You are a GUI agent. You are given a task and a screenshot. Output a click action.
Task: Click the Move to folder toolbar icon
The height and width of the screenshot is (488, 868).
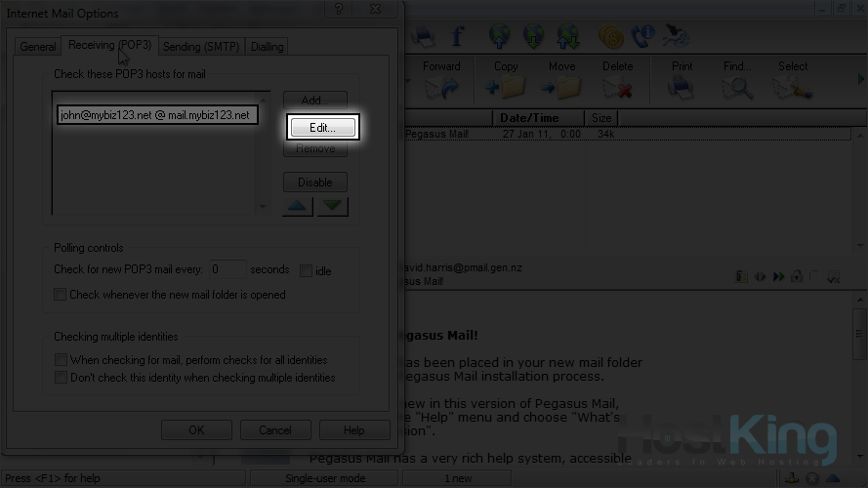(x=561, y=87)
